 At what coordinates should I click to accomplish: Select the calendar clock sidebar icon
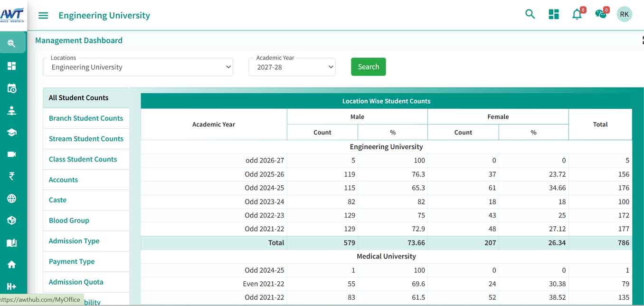click(x=12, y=88)
